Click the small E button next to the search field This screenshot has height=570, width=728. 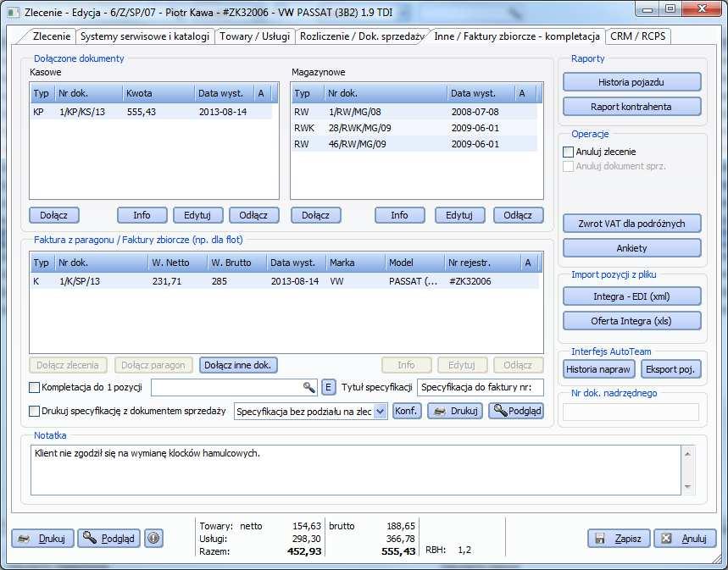328,388
